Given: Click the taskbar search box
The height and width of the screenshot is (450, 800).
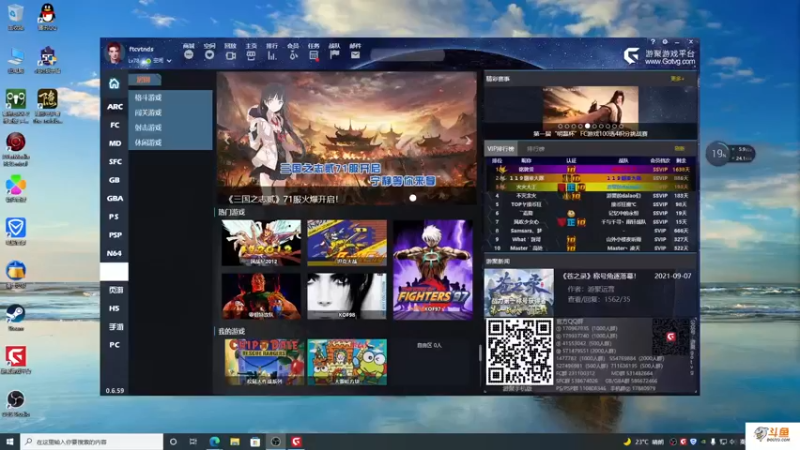Looking at the screenshot, I should pyautogui.click(x=92, y=441).
